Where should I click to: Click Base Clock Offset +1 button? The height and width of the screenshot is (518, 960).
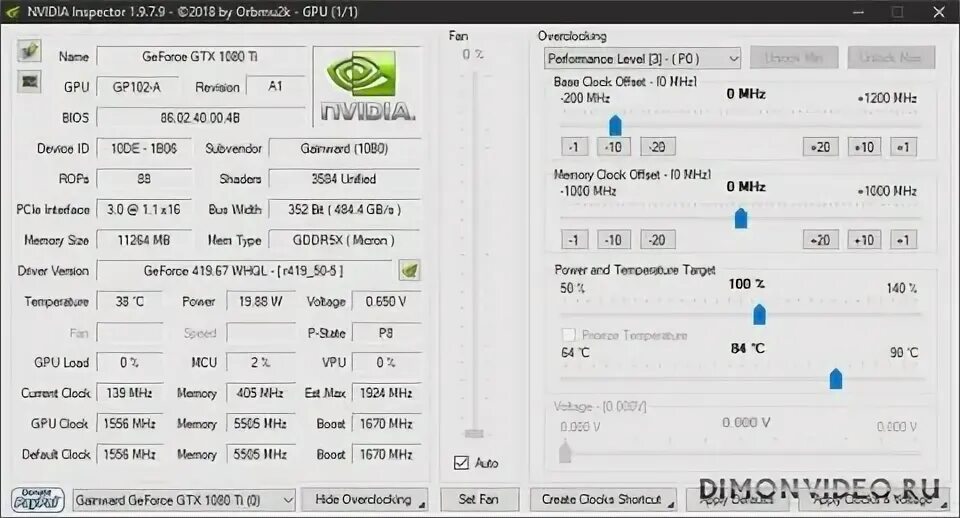tap(903, 147)
